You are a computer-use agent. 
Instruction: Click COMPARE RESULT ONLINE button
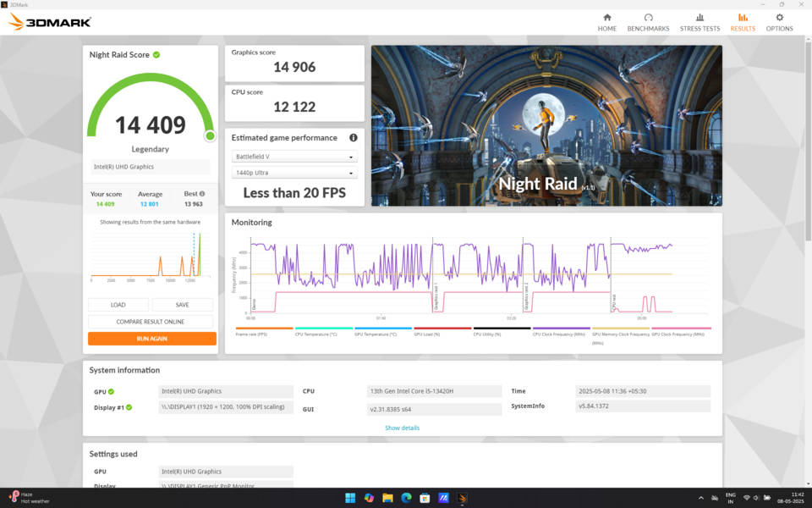[151, 322]
